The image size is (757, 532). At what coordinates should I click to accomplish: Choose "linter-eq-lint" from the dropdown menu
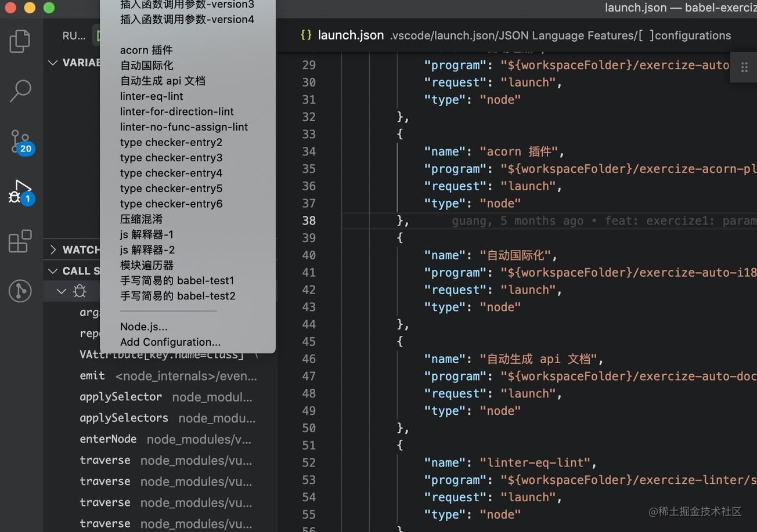[x=152, y=96]
